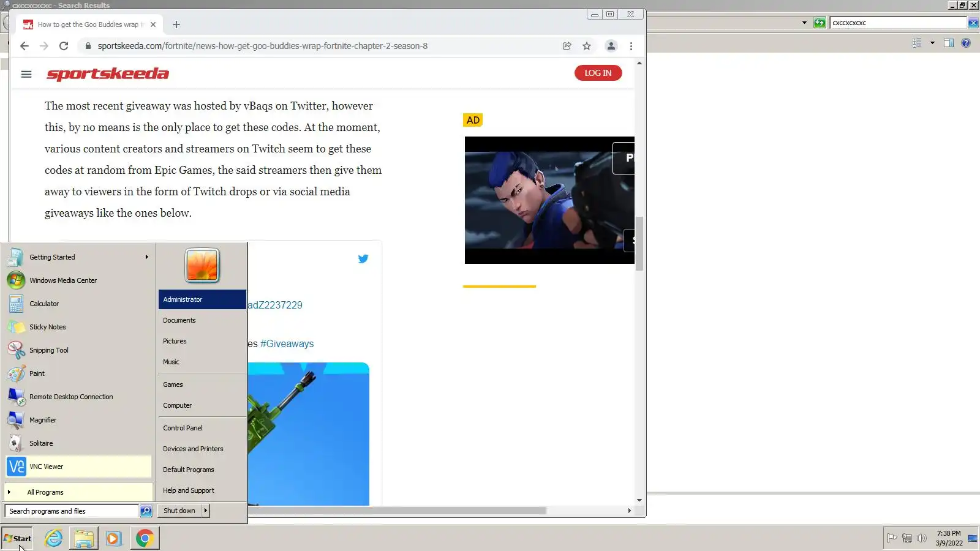Launch Remote Desktop Connection icon
This screenshot has height=551, width=980.
click(16, 397)
